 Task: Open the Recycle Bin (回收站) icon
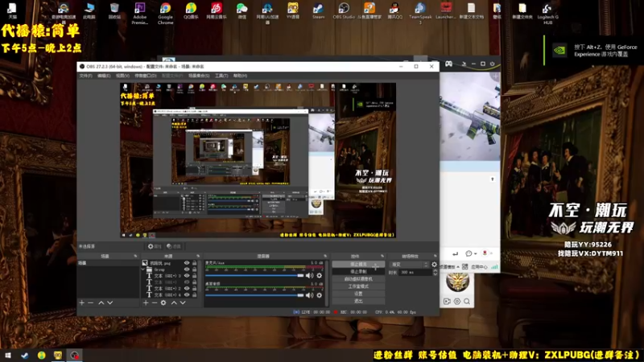(114, 10)
